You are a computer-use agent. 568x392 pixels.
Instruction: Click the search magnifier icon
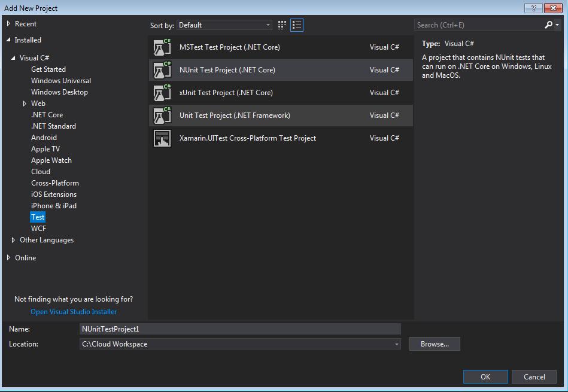[x=549, y=25]
